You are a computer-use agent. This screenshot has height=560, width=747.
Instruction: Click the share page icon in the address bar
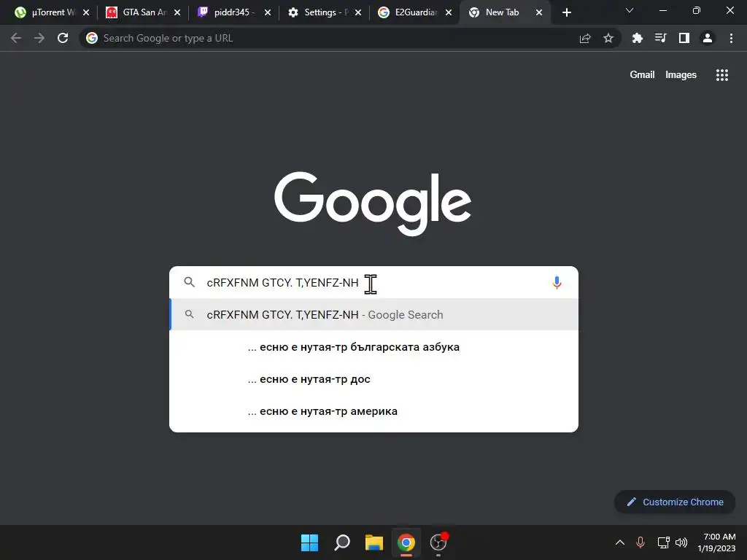[585, 38]
